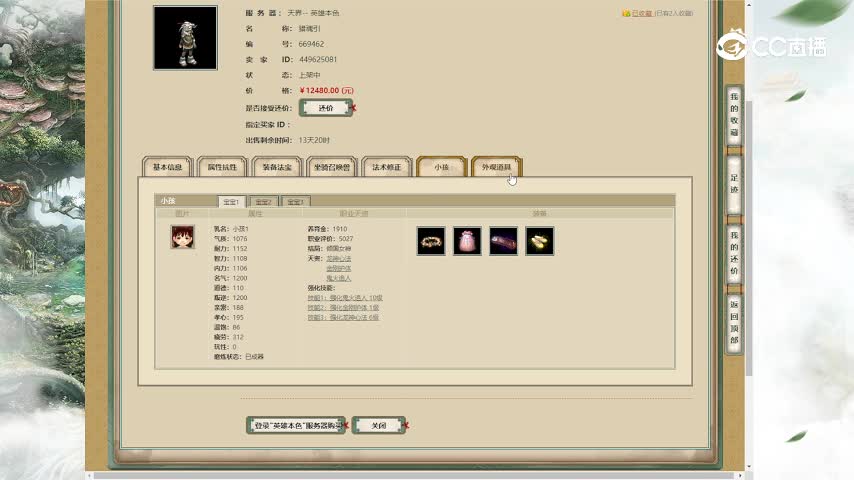Open the 法术修正 tab
This screenshot has height=480, width=854.
tap(387, 167)
